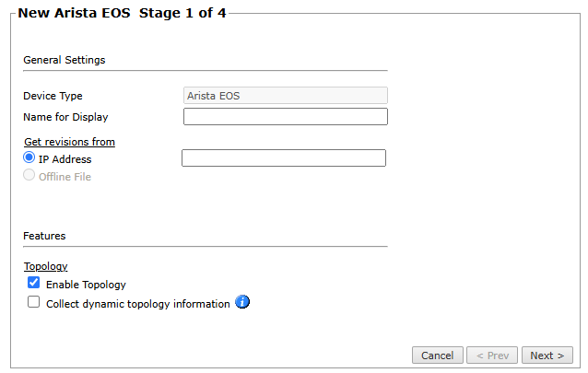Click the info icon beside dynamic topology
The width and height of the screenshot is (588, 373).
click(243, 302)
